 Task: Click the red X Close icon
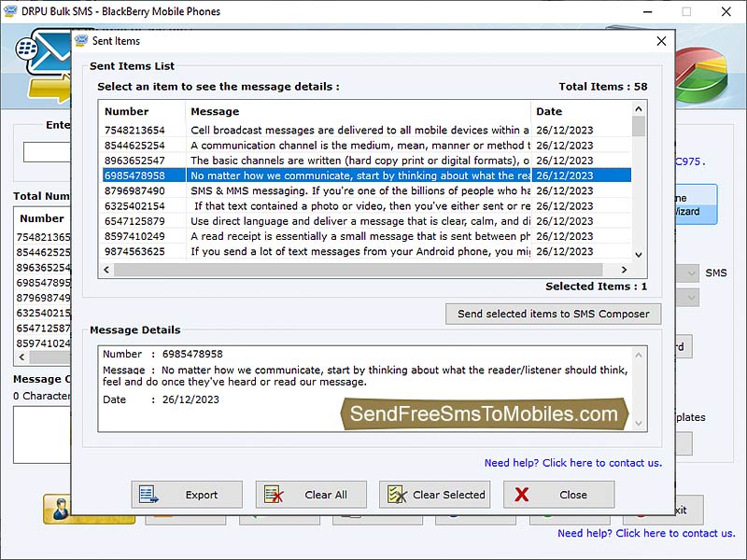point(522,495)
